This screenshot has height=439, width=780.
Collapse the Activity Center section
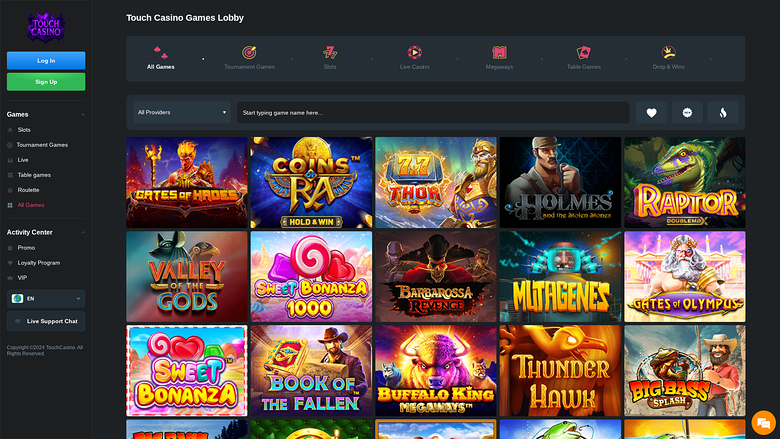pyautogui.click(x=83, y=232)
